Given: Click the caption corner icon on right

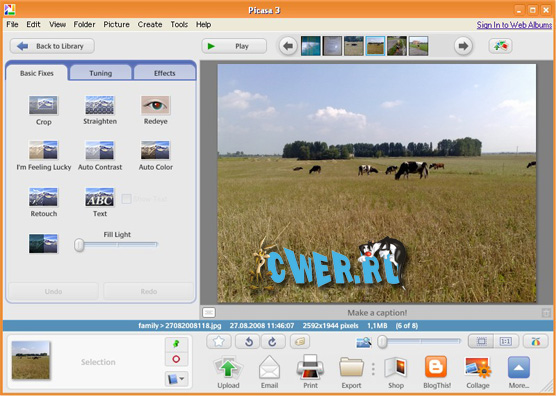Looking at the screenshot, I should point(545,313).
